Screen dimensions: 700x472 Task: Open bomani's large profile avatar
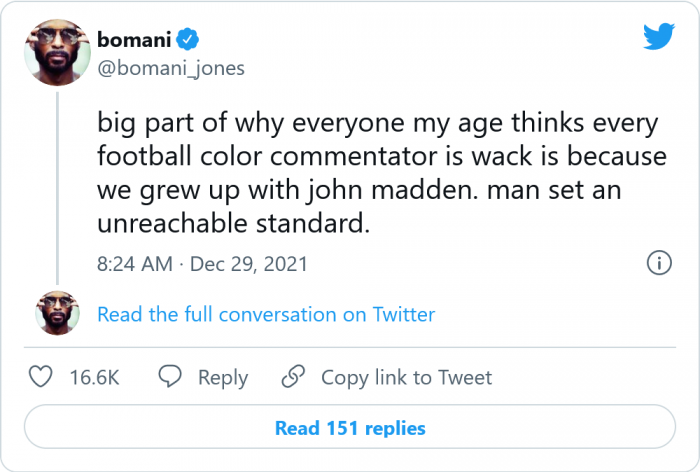[x=56, y=53]
